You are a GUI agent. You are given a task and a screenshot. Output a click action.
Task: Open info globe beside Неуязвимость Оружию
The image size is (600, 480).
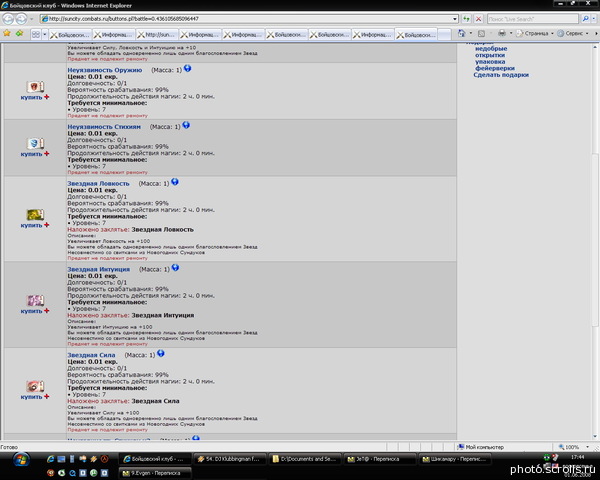[x=188, y=69]
